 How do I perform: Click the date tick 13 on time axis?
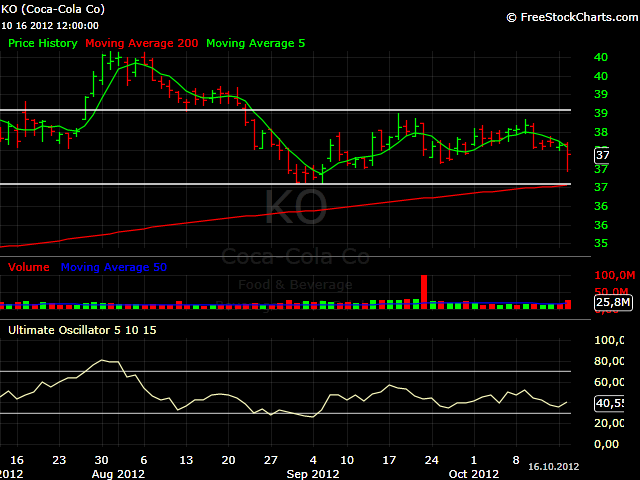pos(186,460)
